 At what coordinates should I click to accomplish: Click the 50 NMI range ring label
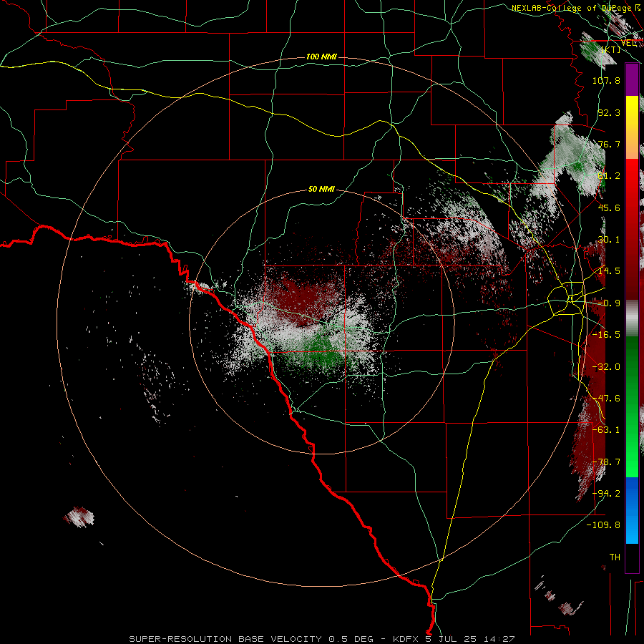point(321,189)
